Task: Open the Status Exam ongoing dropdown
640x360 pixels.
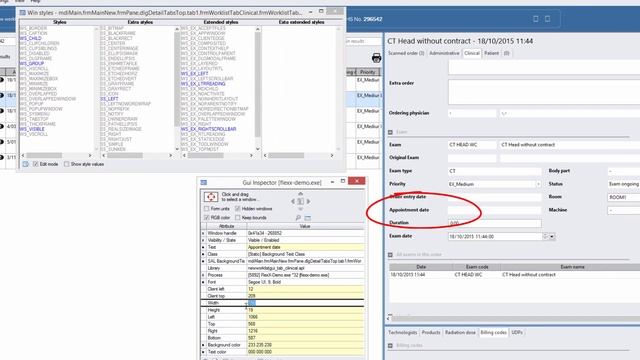Action: coord(623,184)
